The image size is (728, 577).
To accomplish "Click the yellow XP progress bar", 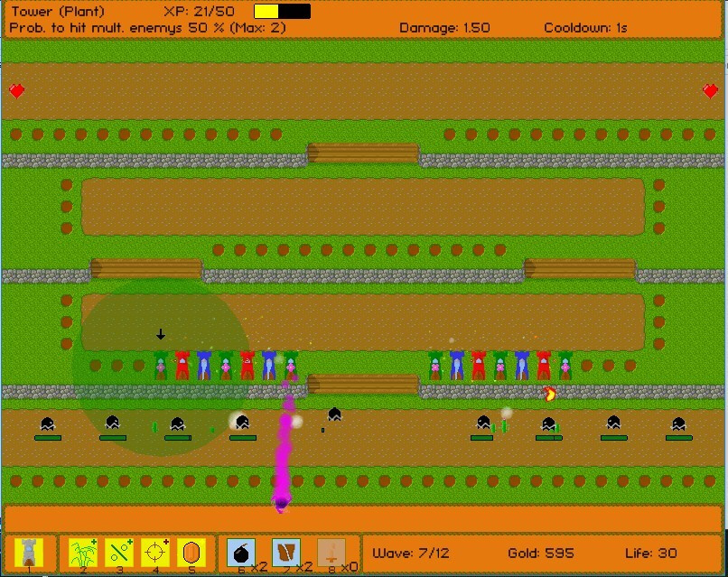I will click(x=283, y=11).
